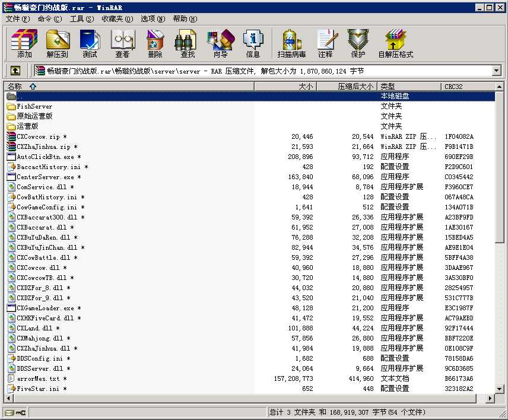508x420 pixels.
Task: Click the drive icon in status bar
Action: (9, 412)
